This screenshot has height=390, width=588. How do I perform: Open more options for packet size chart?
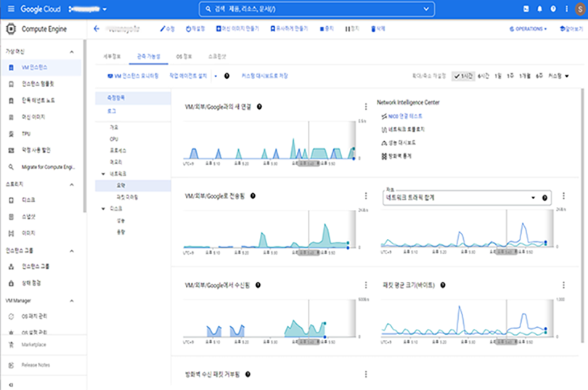[x=563, y=285]
